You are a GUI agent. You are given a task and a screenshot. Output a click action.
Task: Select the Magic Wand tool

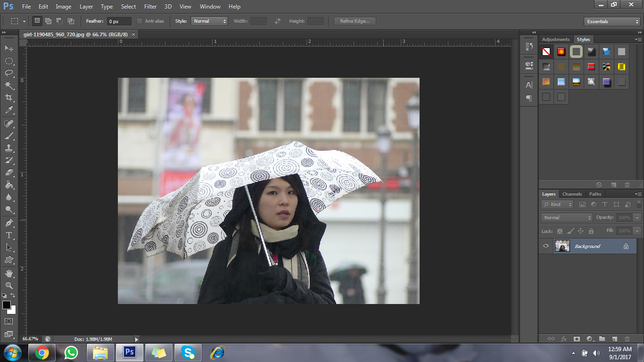pyautogui.click(x=9, y=85)
